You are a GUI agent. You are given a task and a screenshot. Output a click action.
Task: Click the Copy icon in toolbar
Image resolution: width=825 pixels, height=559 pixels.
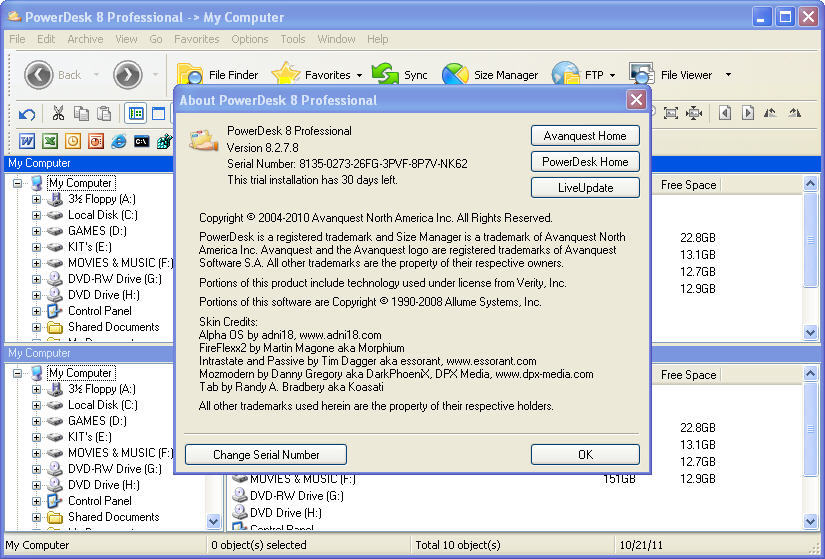pos(81,113)
